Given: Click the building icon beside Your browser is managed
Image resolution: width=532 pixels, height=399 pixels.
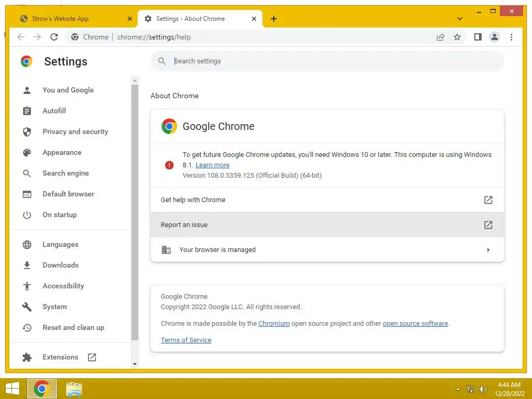Looking at the screenshot, I should 166,250.
